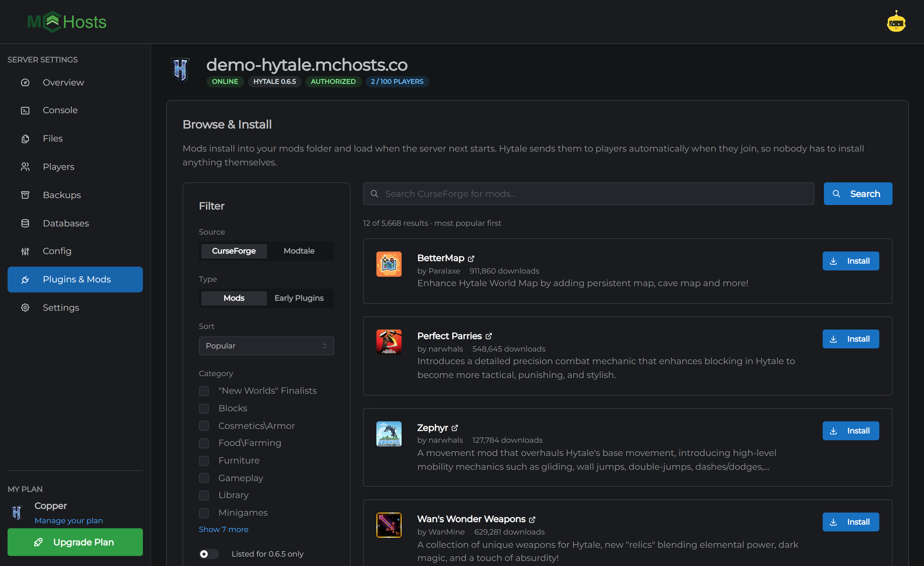Click the green Upgrade Plan button
The height and width of the screenshot is (566, 924).
pyautogui.click(x=75, y=542)
